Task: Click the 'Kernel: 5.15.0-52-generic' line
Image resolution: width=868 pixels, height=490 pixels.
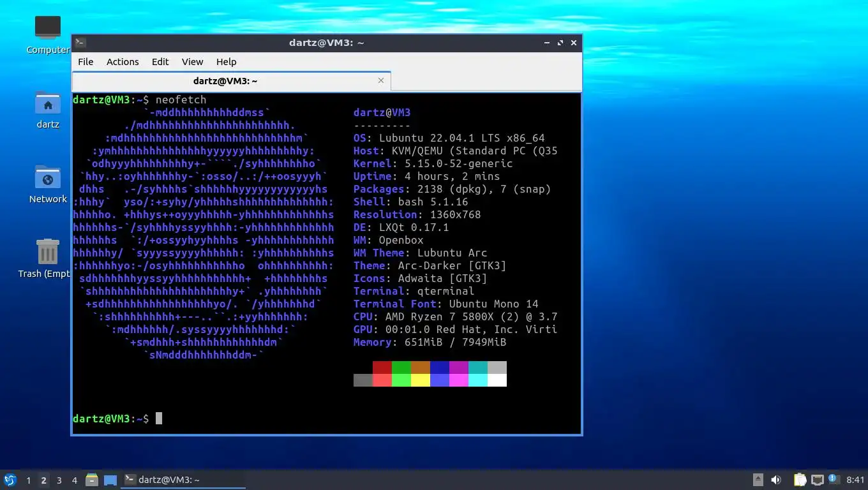Action: (433, 163)
